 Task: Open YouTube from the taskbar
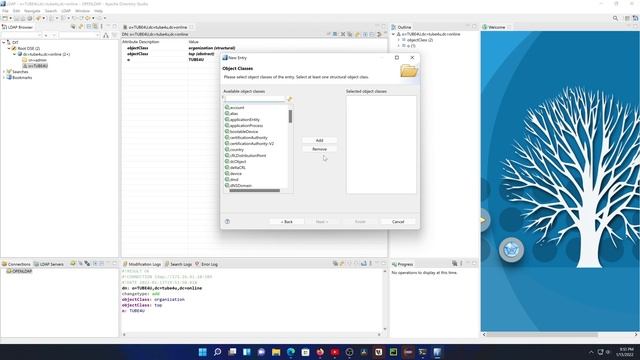(335, 352)
